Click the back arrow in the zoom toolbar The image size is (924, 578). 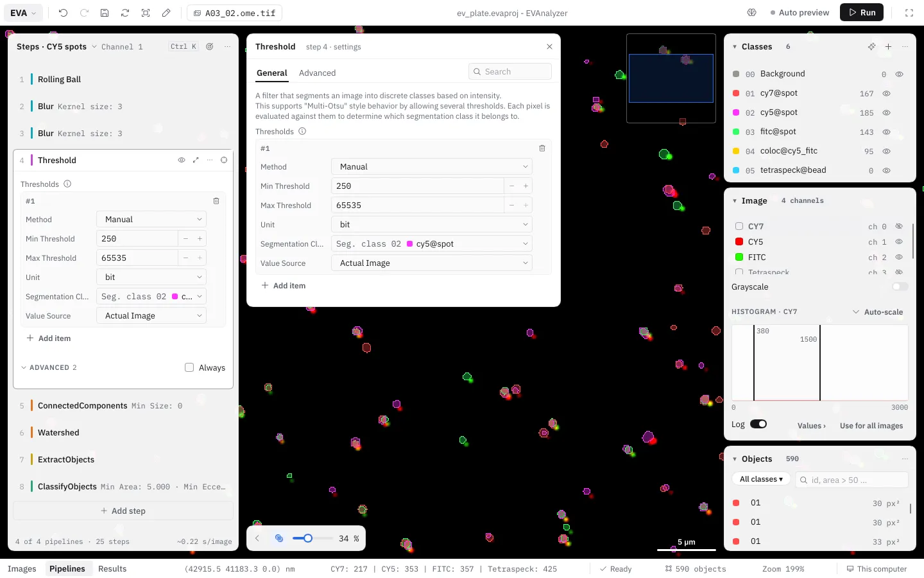coord(257,538)
